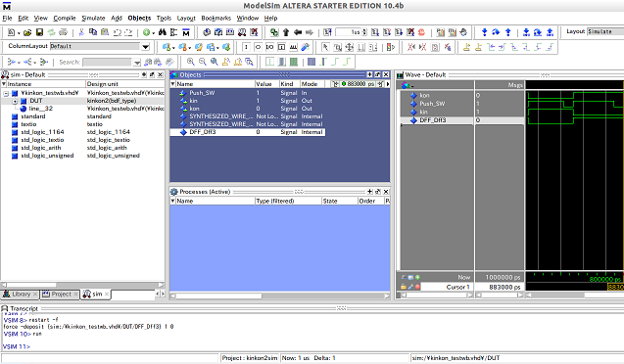Sort Objects by the Value column header
Image resolution: width=624 pixels, height=364 pixels.
point(266,84)
